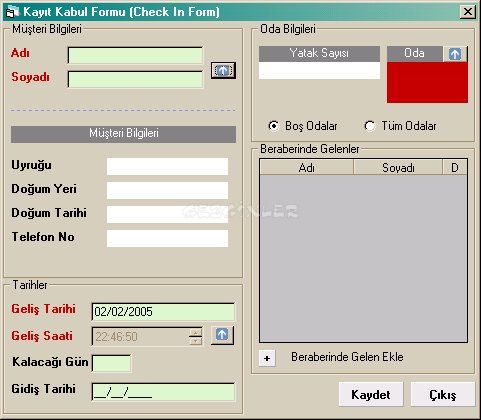
Task: Click the Soyadı column header in companions grid
Action: pos(398,167)
